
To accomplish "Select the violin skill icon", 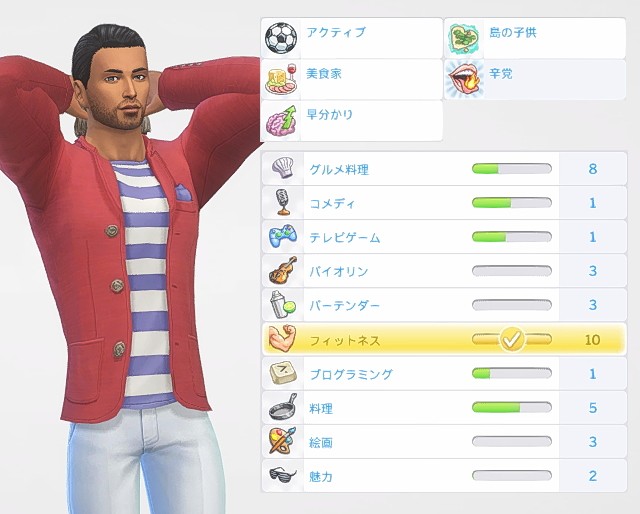I will pos(283,270).
